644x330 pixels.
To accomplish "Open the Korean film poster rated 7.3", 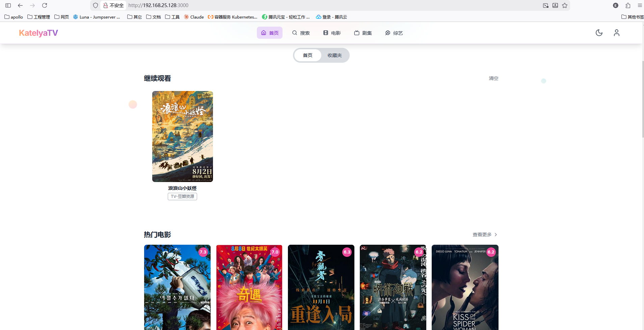I will pos(177,288).
